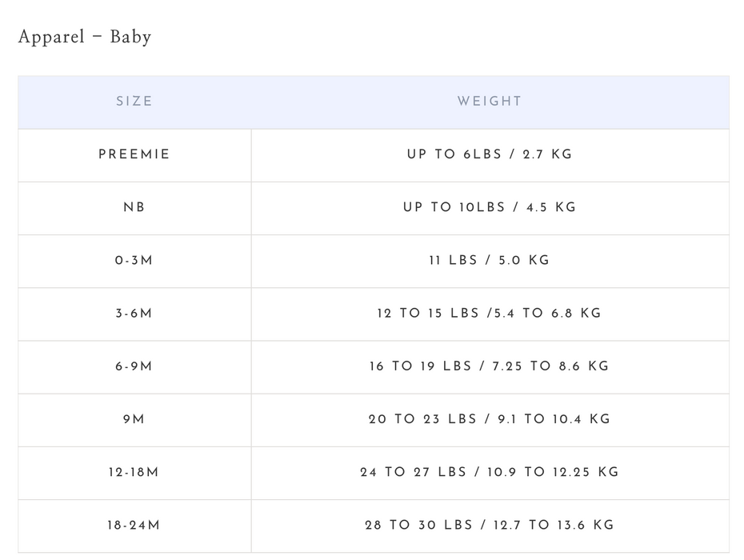
Task: Click "11 LBS" in the 0-3M row
Action: pos(453,261)
